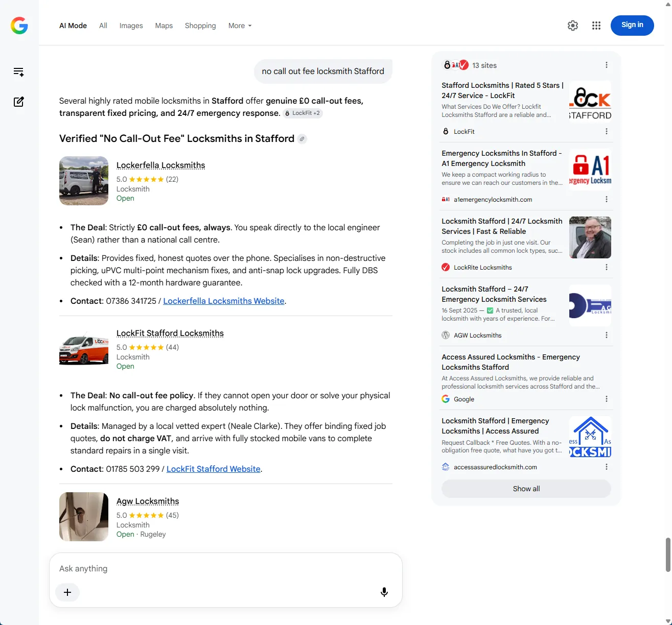Open the settings gear icon
The image size is (672, 625).
click(573, 26)
